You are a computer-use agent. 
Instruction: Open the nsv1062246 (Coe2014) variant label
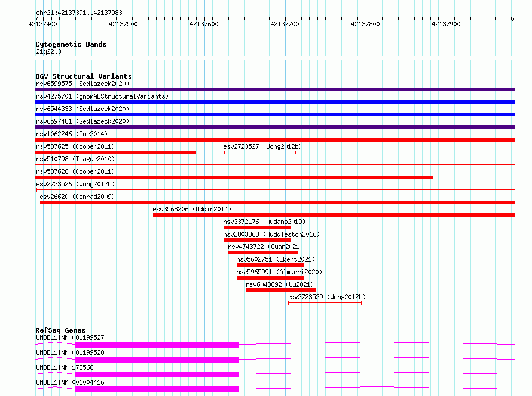(72, 134)
